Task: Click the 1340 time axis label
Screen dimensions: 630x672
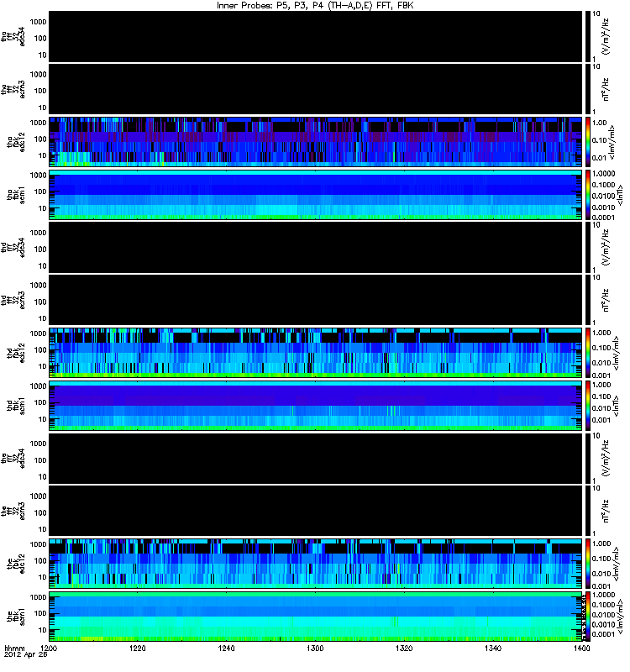Action: (493, 648)
